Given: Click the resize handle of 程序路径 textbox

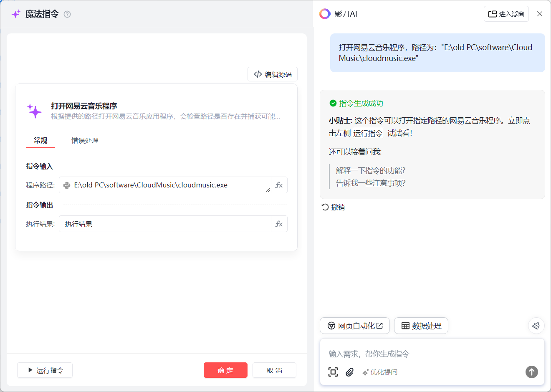Looking at the screenshot, I should click(x=268, y=190).
